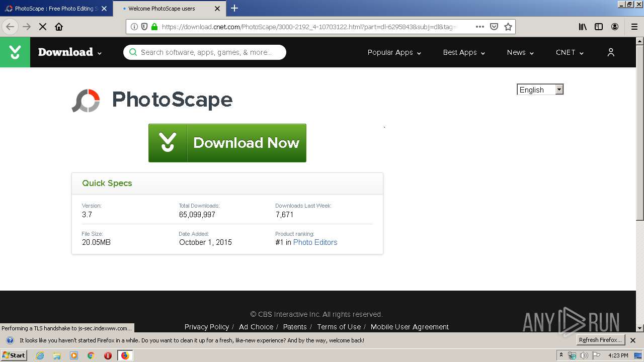The width and height of the screenshot is (644, 362).
Task: Click volume speaker icon in system tray
Action: tap(584, 355)
